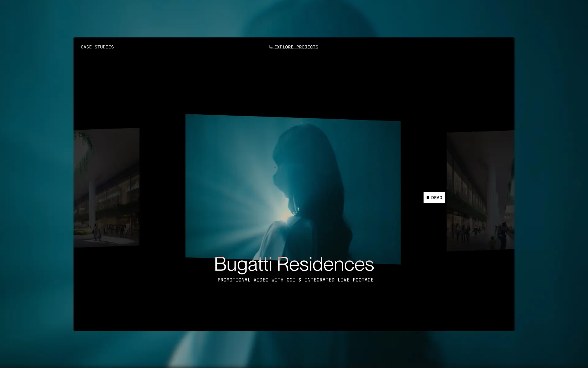Click blurred teal backdrop right of panel

pos(551,184)
